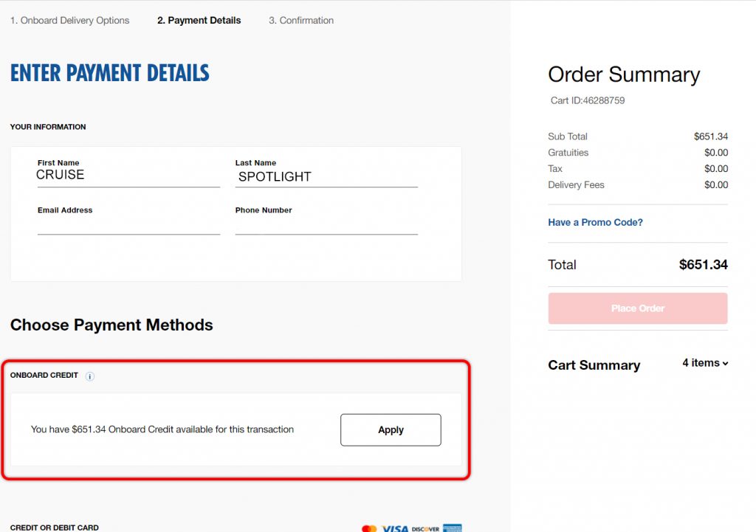Click the Onboard Credit availability message
The height and width of the screenshot is (532, 756).
pos(162,429)
